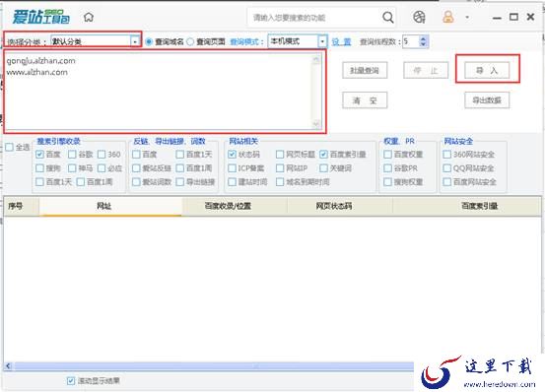The image size is (545, 392).
Task: Click the 导入 import button
Action: tap(487, 71)
